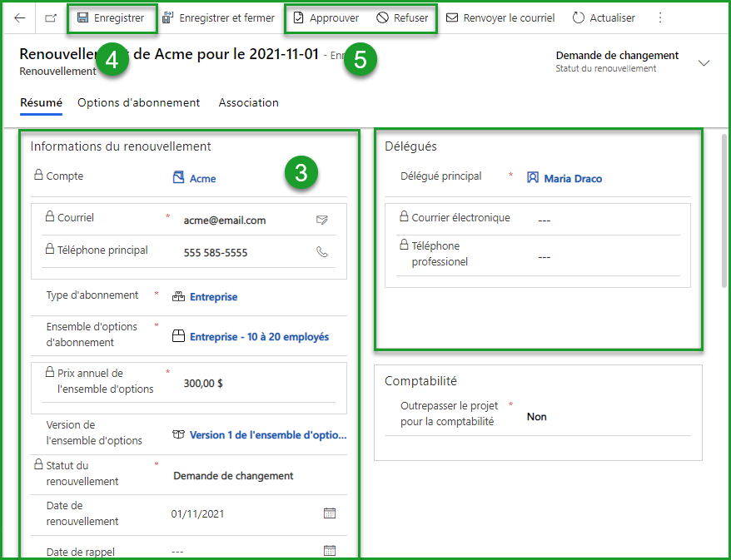Click the Enregistrer button
This screenshot has height=560, width=731.
click(112, 17)
